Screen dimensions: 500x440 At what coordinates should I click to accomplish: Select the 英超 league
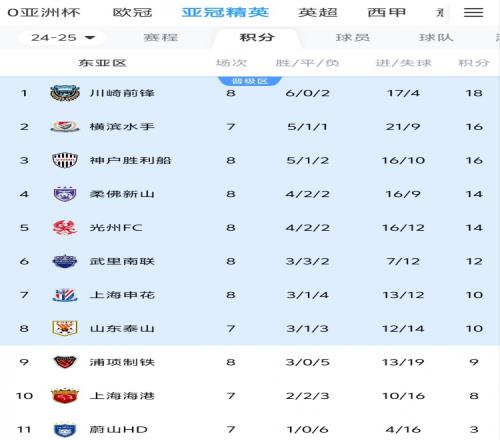pyautogui.click(x=318, y=13)
